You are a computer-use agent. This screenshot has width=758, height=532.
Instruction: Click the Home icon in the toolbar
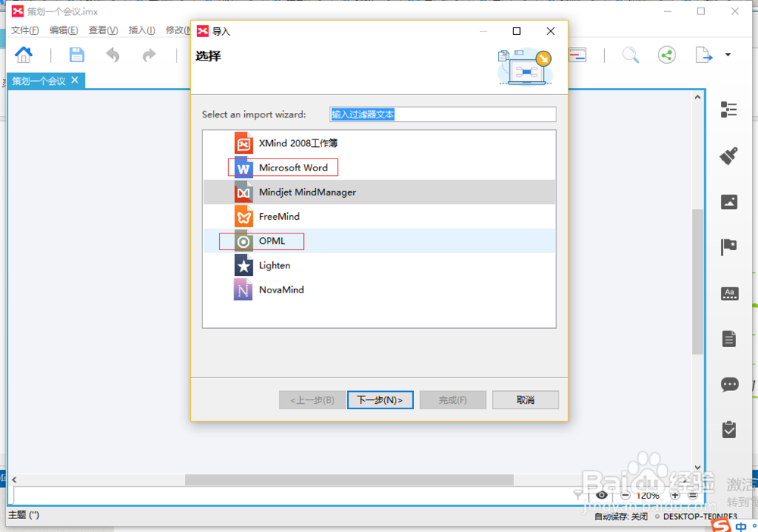23,55
